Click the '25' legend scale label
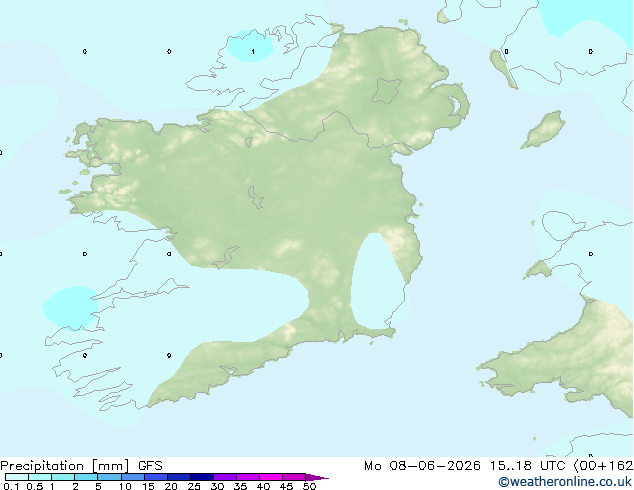 [194, 486]
